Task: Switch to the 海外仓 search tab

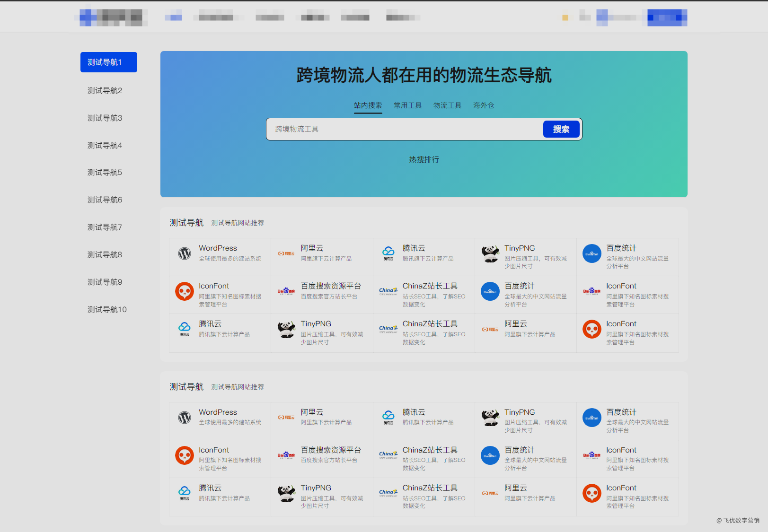Action: tap(484, 105)
